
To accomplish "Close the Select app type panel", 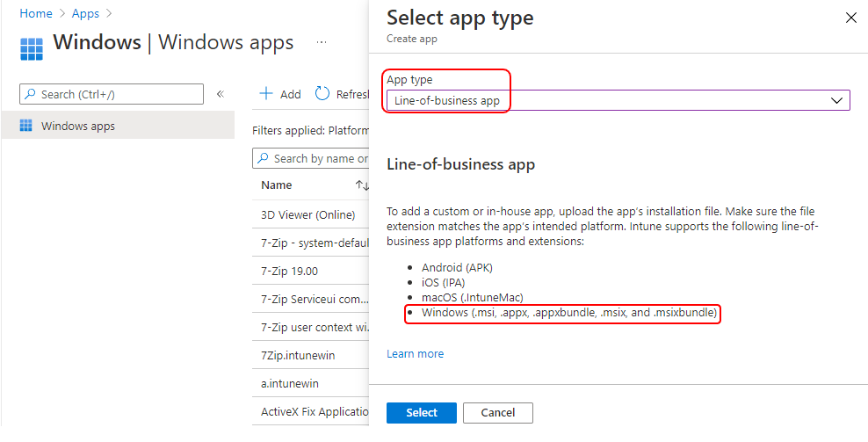I will pyautogui.click(x=850, y=18).
